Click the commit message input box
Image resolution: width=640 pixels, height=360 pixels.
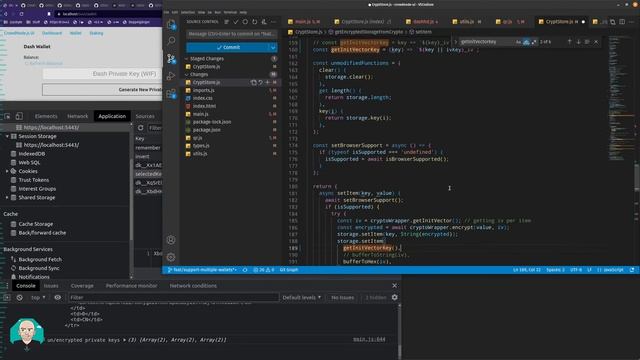tap(232, 34)
